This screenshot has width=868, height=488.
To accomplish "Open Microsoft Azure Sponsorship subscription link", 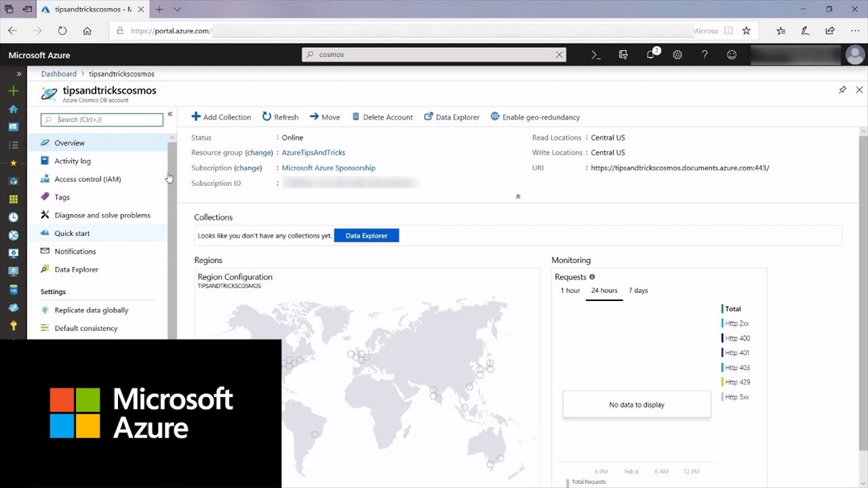I will click(x=328, y=168).
